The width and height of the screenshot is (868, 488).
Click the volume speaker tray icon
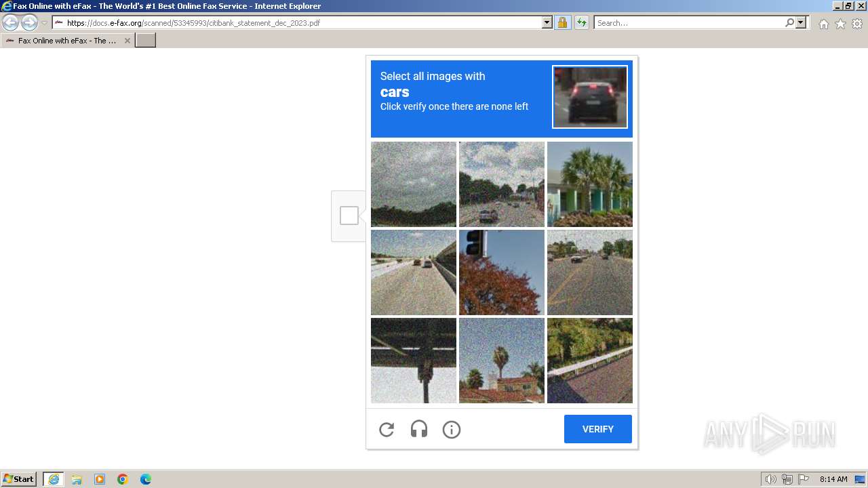pyautogui.click(x=770, y=479)
